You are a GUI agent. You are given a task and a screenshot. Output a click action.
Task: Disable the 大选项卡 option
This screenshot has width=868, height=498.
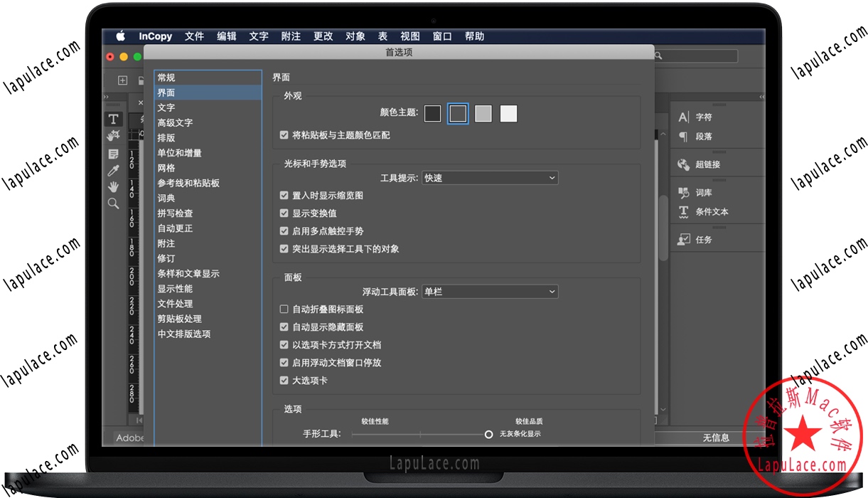(x=284, y=380)
